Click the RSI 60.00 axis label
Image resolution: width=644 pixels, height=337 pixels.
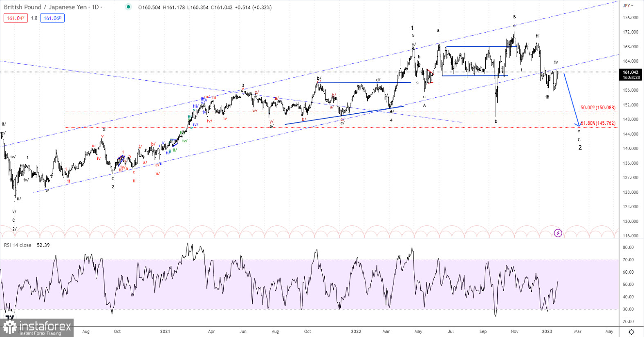click(628, 272)
